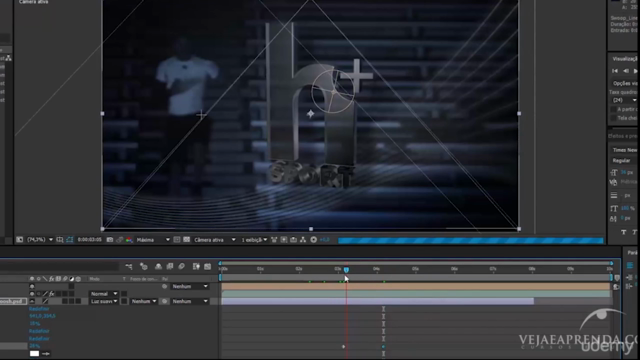This screenshot has height=360, width=640.
Task: Open the Normal blending mode dropdown
Action: [104, 294]
